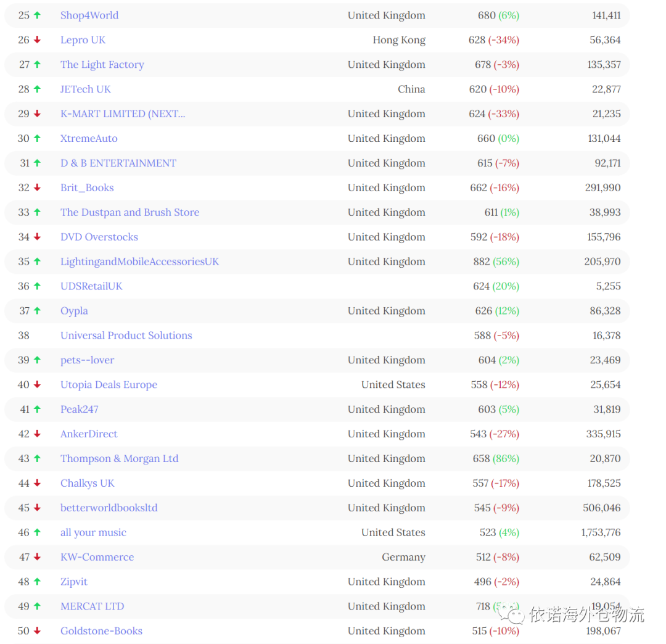Click the red down arrow at rank 40
This screenshot has width=666, height=644.
pos(38,385)
